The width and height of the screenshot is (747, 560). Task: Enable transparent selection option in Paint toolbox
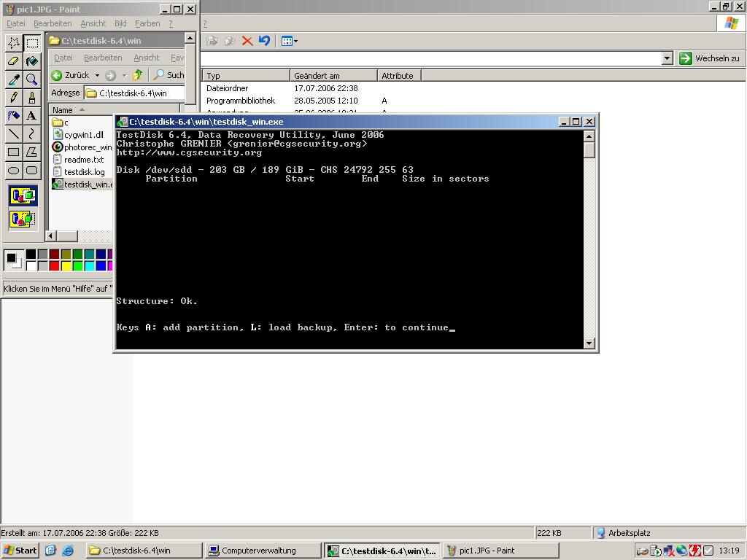pos(23,219)
